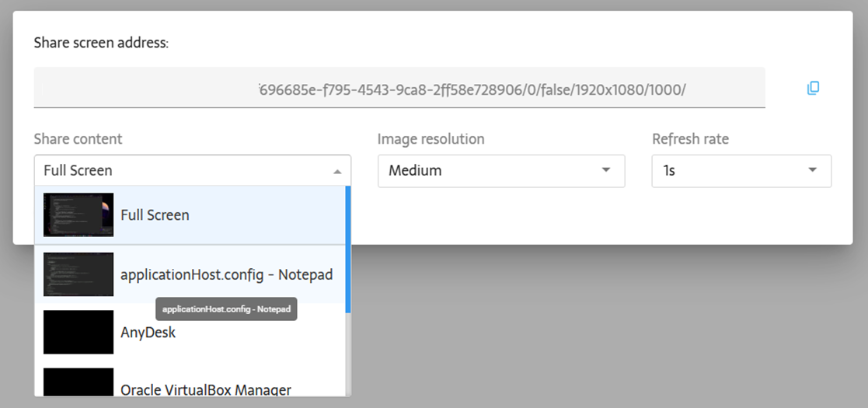
Task: Click the Image resolution arrow icon
Action: click(x=606, y=171)
